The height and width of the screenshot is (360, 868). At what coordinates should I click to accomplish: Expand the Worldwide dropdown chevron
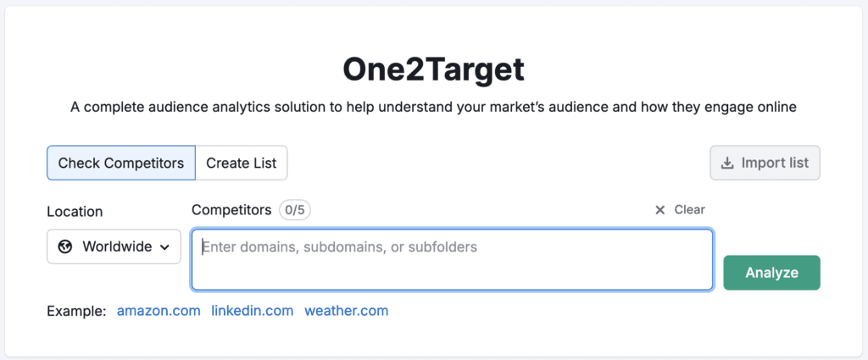point(164,247)
